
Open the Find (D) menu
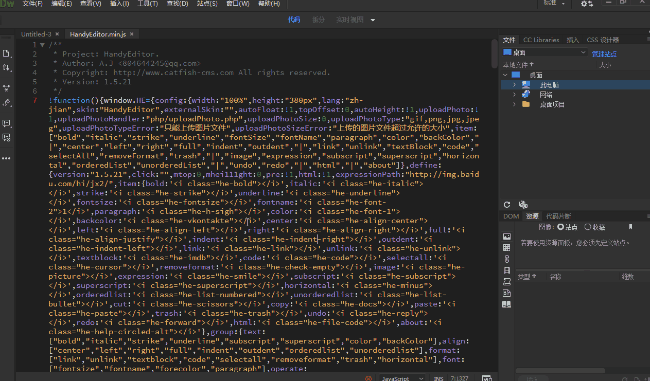(177, 3)
